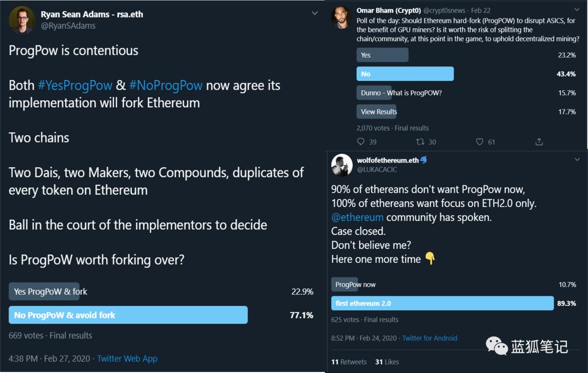Expand options caret on wolfofethereum tweet
The image size is (588, 373).
click(x=577, y=160)
